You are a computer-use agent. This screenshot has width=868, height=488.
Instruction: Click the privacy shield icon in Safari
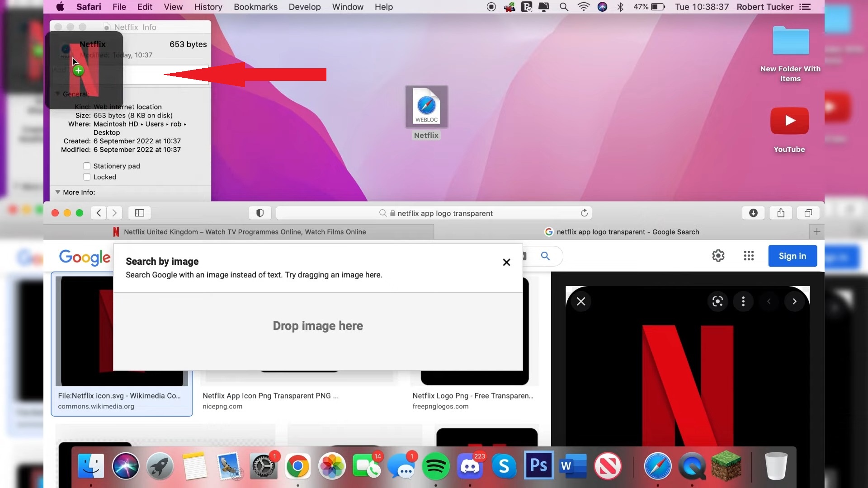259,213
